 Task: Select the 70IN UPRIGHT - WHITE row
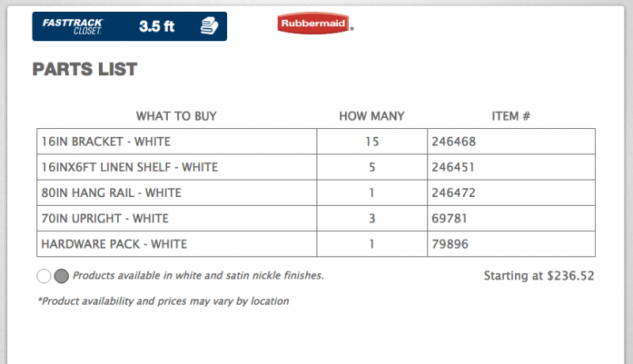point(316,218)
